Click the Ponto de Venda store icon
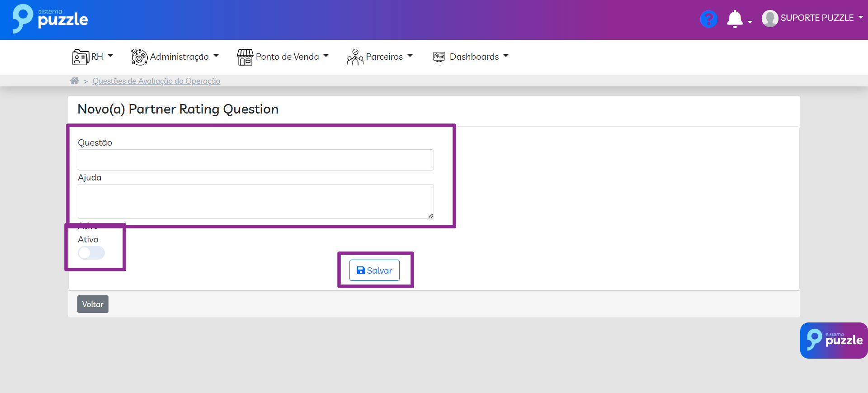 click(x=245, y=57)
